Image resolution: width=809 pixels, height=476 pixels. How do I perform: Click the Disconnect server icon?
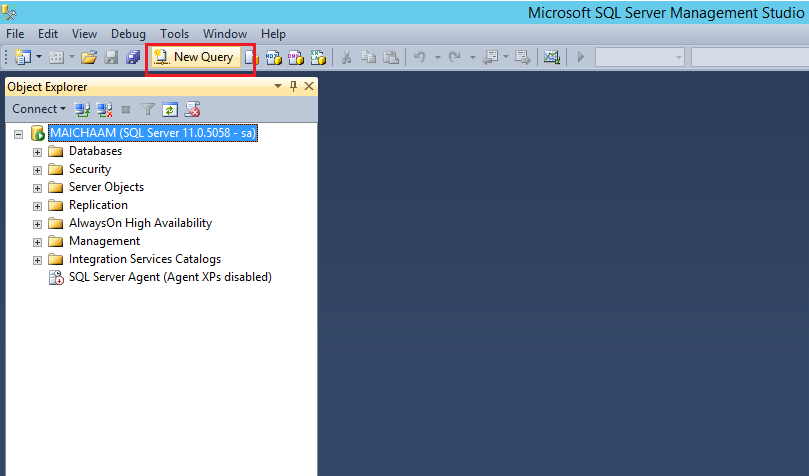[x=104, y=109]
